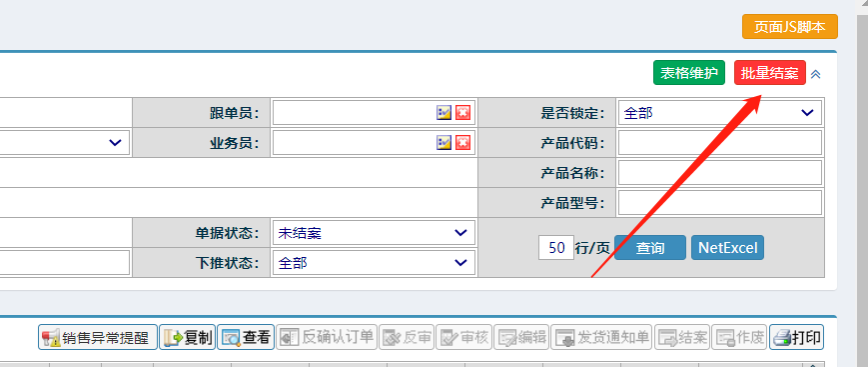Open the 是否锁定 dropdown
This screenshot has height=367, width=868.
pos(719,113)
